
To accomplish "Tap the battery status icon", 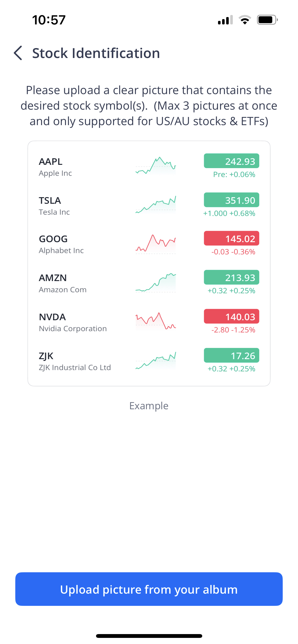I will point(267,20).
